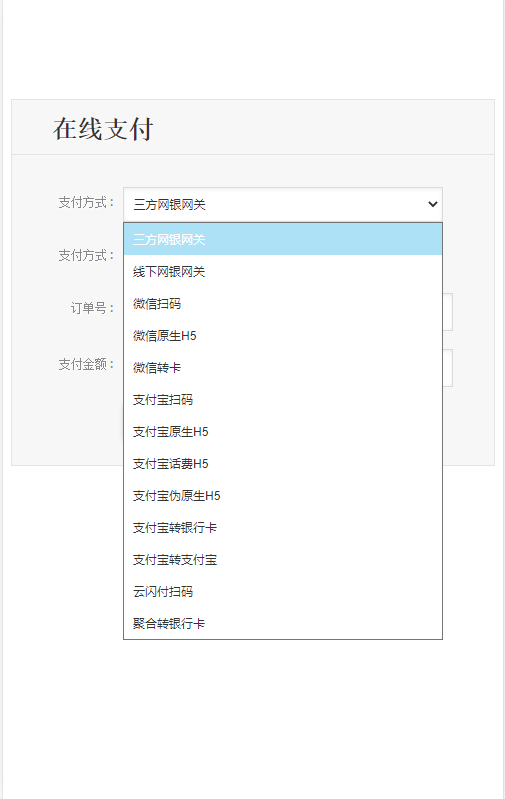Screen dimensions: 505x799
Task: Focus the 支付金额 input field
Action: (447, 368)
